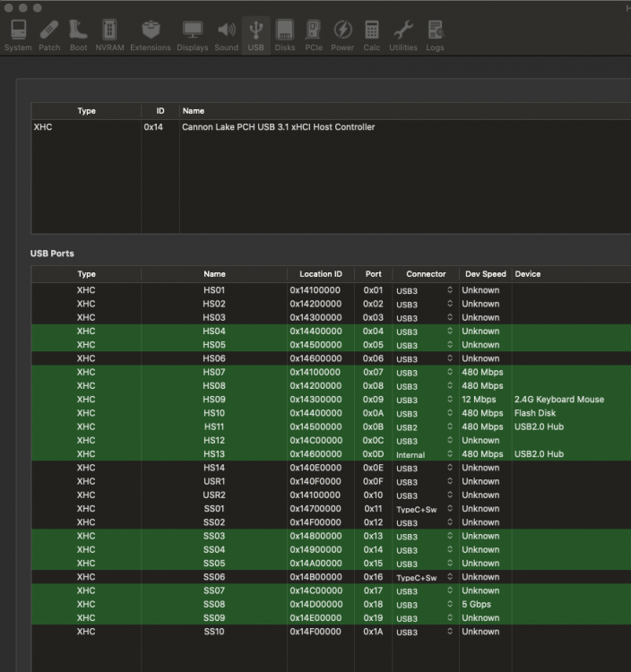Select the HS02 port name
Screen dimensions: 631x672
[x=214, y=304]
